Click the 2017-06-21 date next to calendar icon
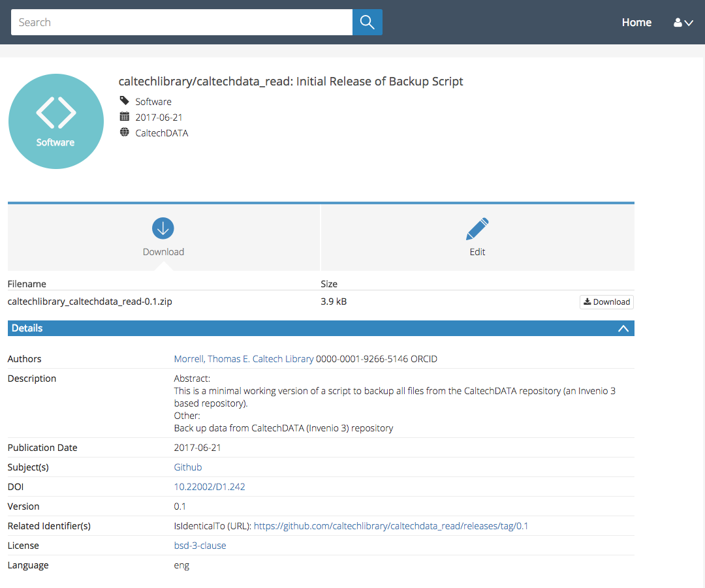Image resolution: width=705 pixels, height=588 pixels. point(159,117)
